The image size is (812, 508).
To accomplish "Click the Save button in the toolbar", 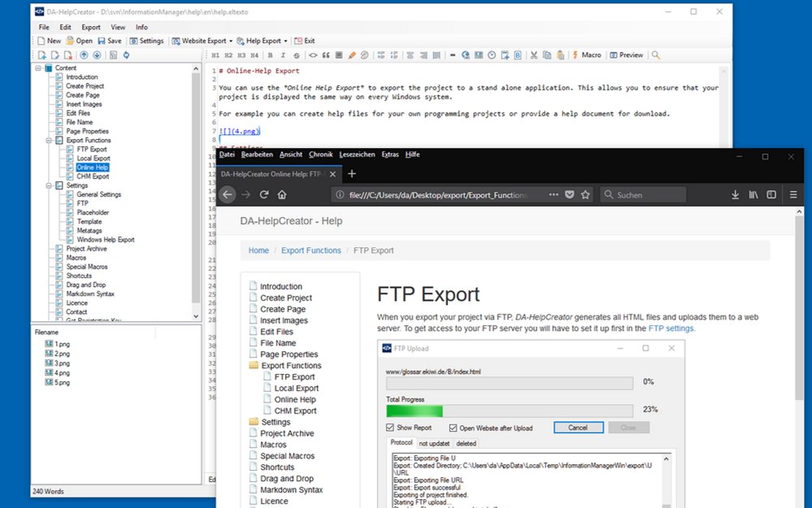I will click(110, 41).
